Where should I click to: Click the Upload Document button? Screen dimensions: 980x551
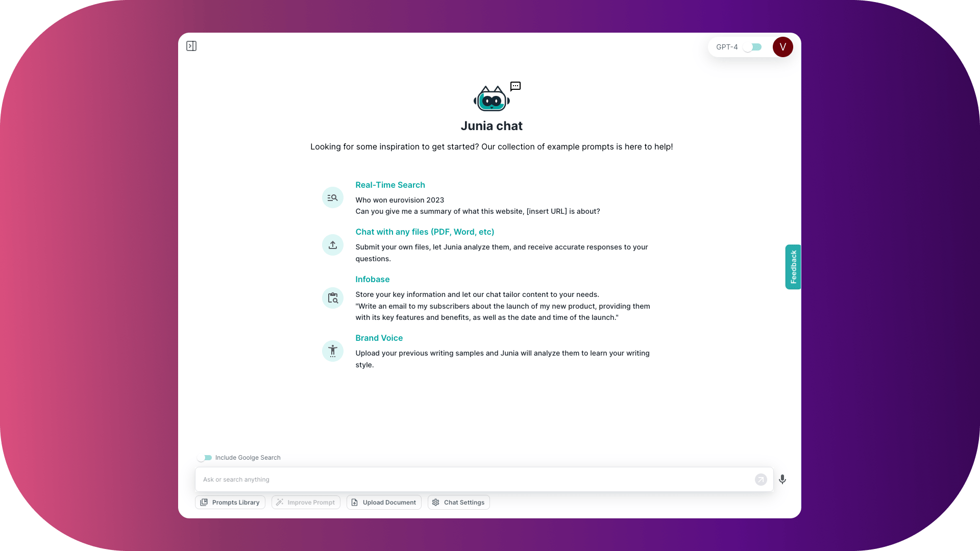tap(384, 503)
